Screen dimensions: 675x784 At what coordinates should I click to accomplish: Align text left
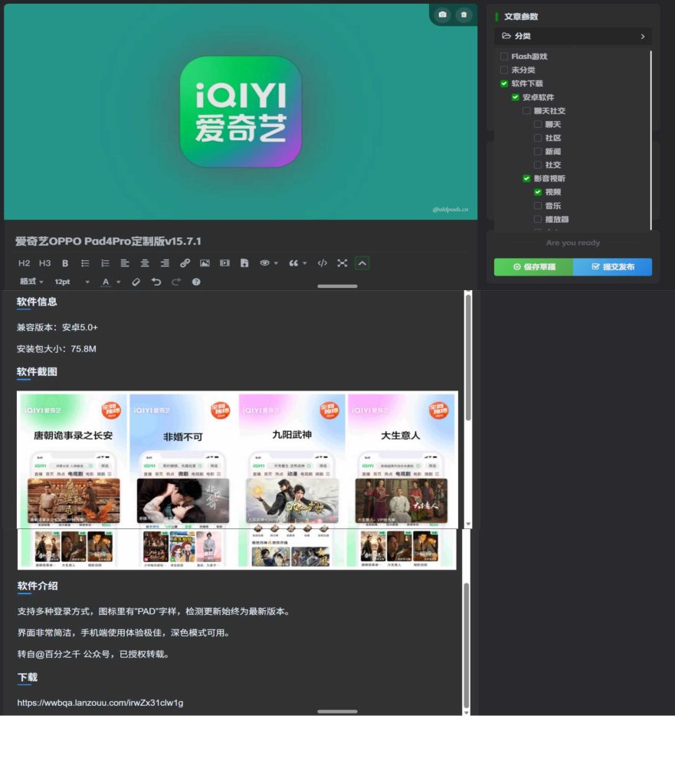pyautogui.click(x=125, y=263)
